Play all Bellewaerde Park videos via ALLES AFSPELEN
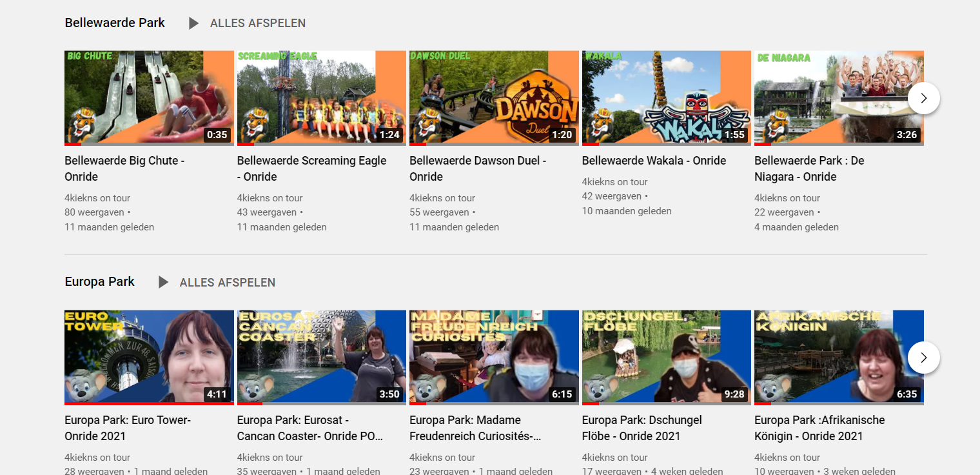Screen dimensions: 980x475 (x=258, y=23)
